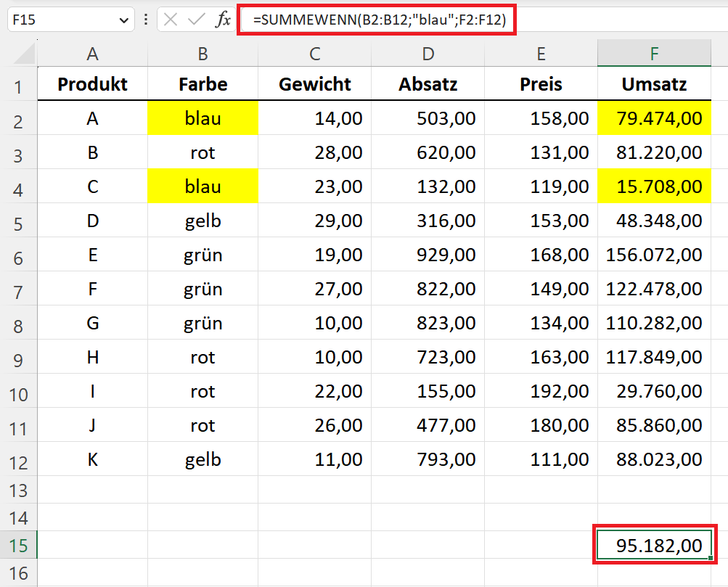
Task: Select Gewicht value 28,00
Action: [x=315, y=152]
